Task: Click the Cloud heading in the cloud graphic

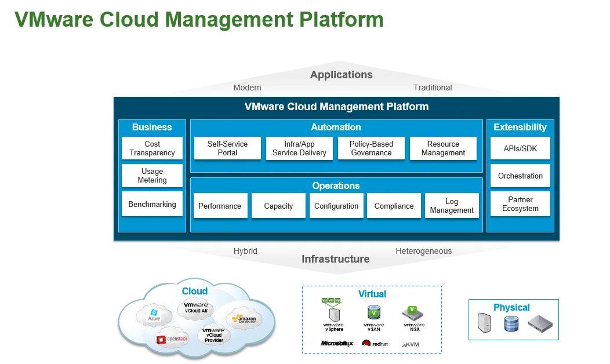Action: click(x=194, y=291)
